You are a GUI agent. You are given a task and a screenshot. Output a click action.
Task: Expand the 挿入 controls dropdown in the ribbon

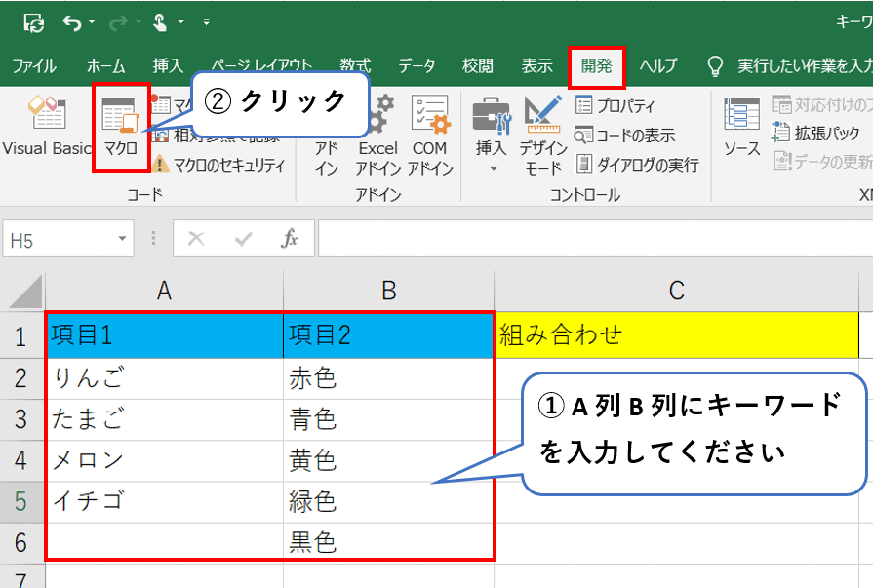click(x=491, y=168)
